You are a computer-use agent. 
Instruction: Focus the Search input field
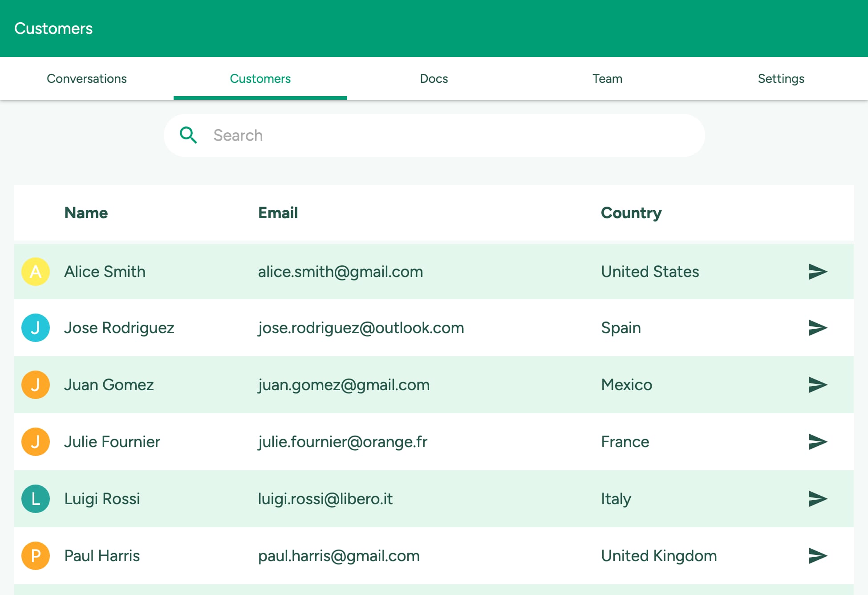pyautogui.click(x=434, y=135)
